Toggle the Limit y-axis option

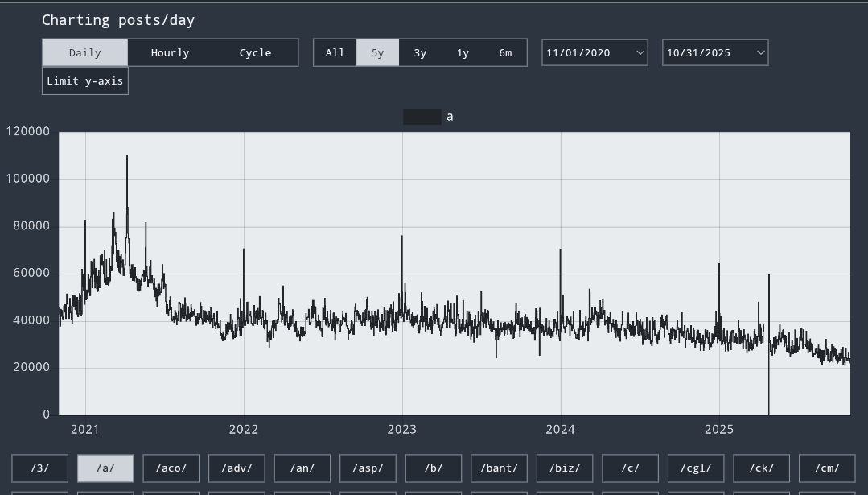pyautogui.click(x=85, y=80)
